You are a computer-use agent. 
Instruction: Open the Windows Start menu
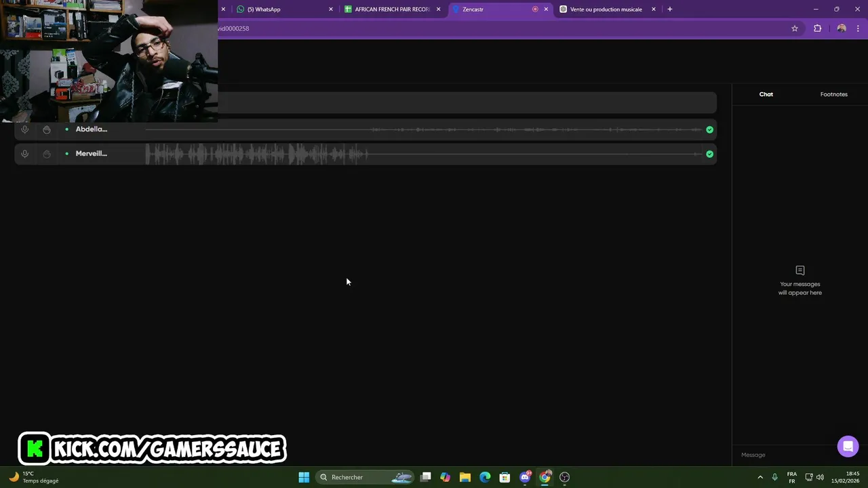tap(304, 477)
